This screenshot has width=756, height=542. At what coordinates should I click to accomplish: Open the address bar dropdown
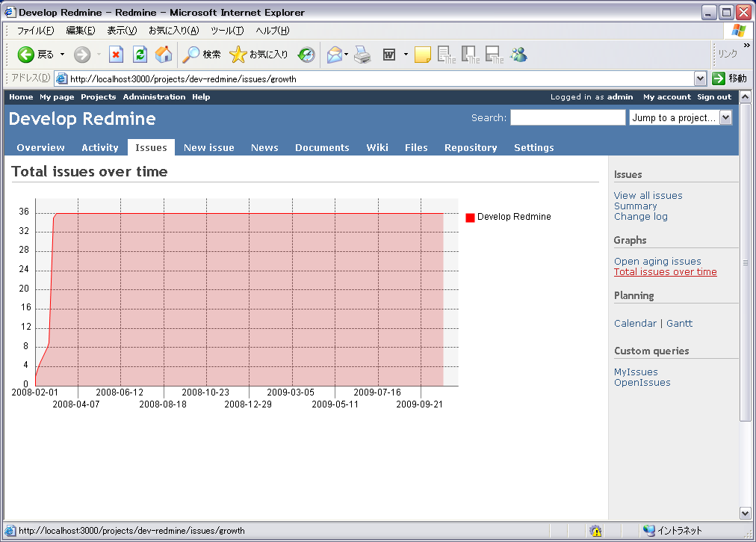coord(700,78)
